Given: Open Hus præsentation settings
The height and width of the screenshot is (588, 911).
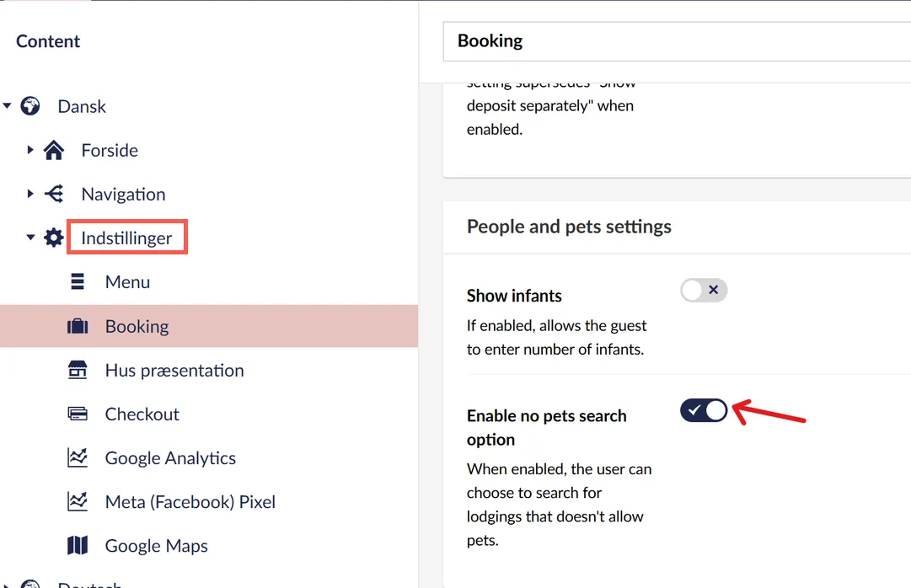Looking at the screenshot, I should [174, 370].
